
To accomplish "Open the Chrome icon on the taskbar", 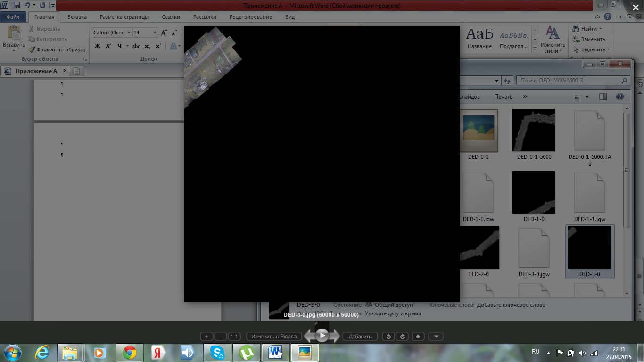I will coord(130,353).
